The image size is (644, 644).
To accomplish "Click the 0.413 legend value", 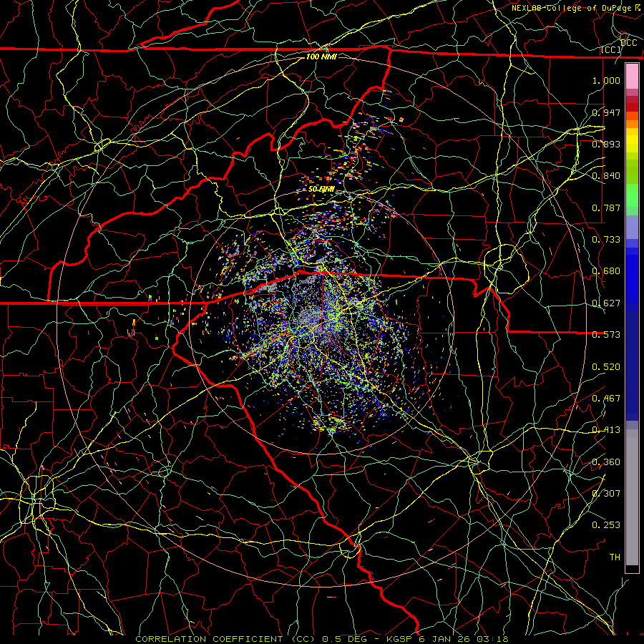I will click(606, 430).
